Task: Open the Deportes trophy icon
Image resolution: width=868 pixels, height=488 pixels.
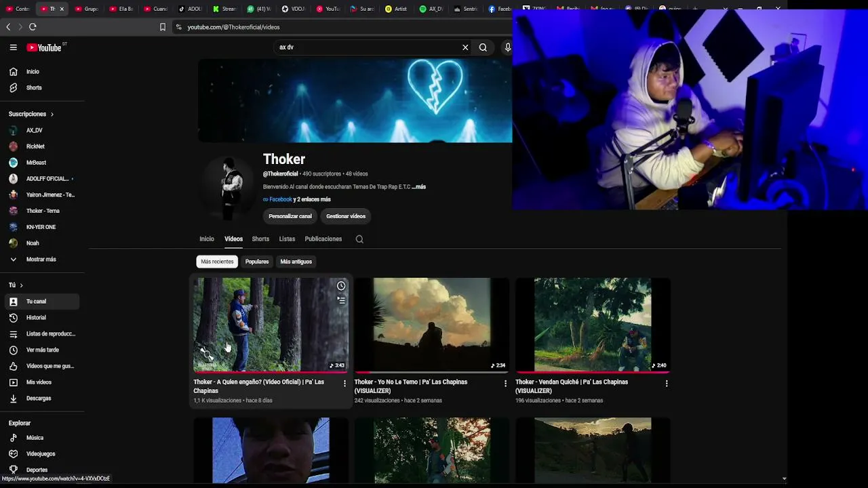Action: pos(13,470)
